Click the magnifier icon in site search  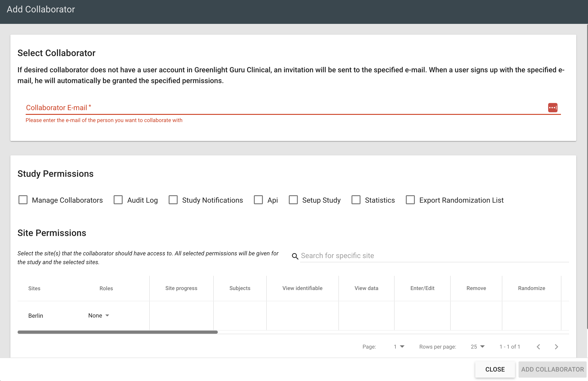click(295, 256)
